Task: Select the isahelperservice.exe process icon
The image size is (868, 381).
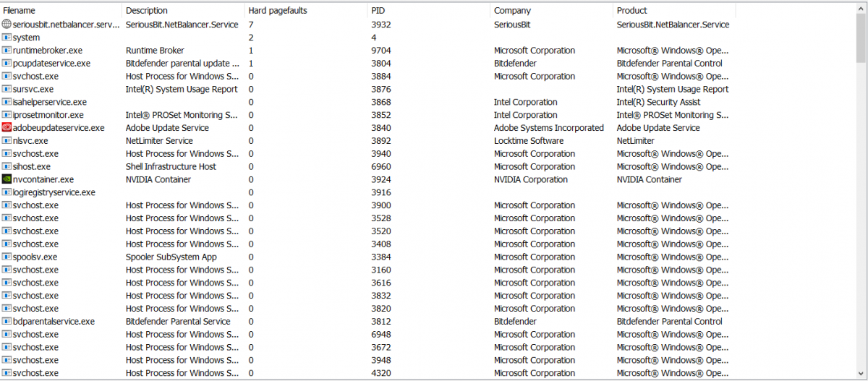Action: 7,103
